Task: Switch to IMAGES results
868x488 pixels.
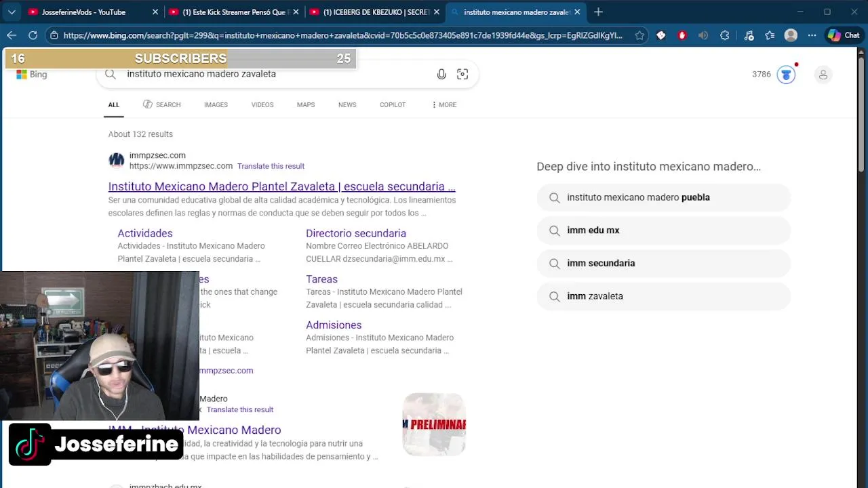Action: tap(216, 105)
